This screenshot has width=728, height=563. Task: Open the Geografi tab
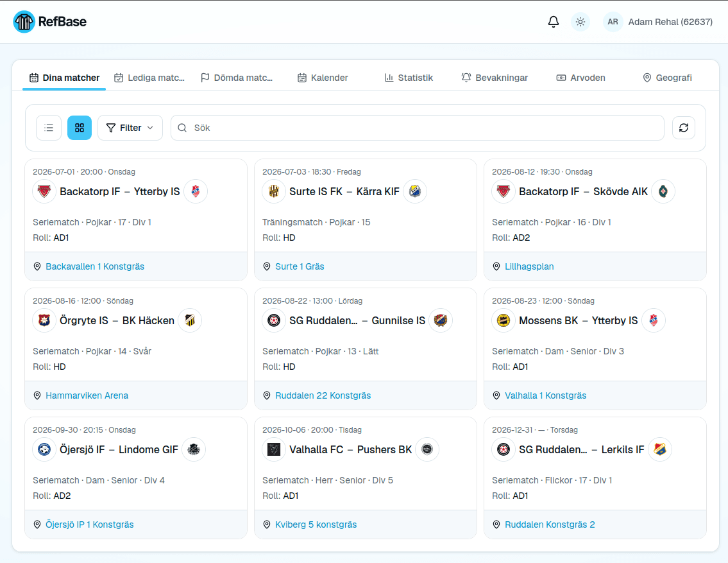[x=667, y=78]
